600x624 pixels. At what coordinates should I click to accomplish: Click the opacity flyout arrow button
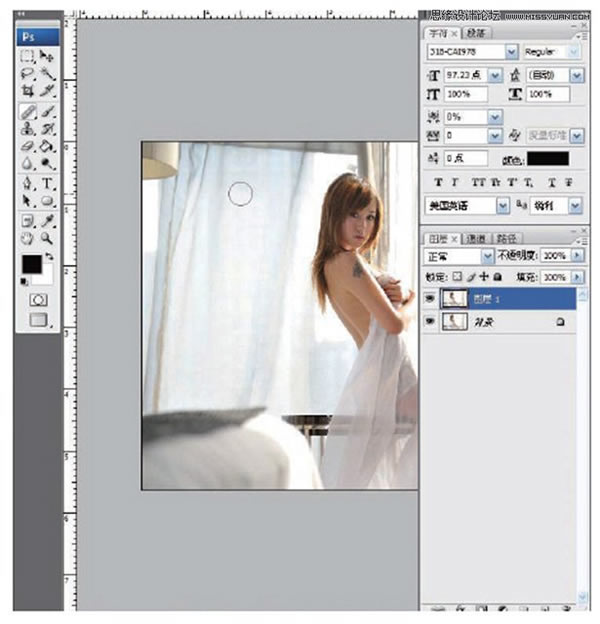pos(577,257)
